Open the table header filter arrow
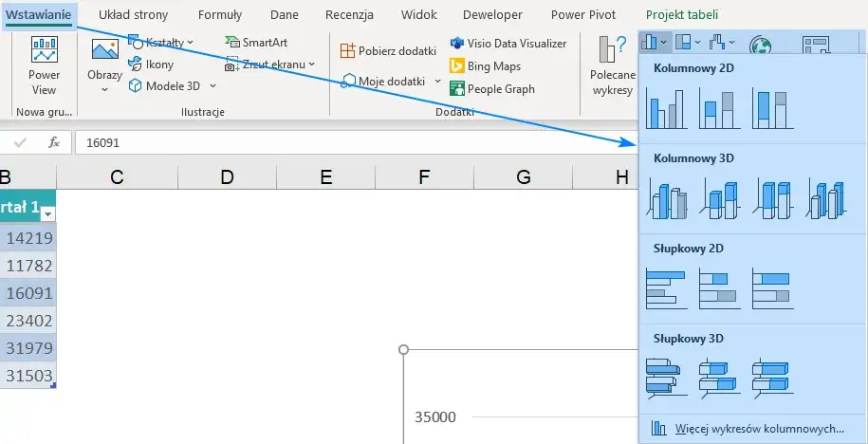This screenshot has height=444, width=868. click(x=47, y=213)
